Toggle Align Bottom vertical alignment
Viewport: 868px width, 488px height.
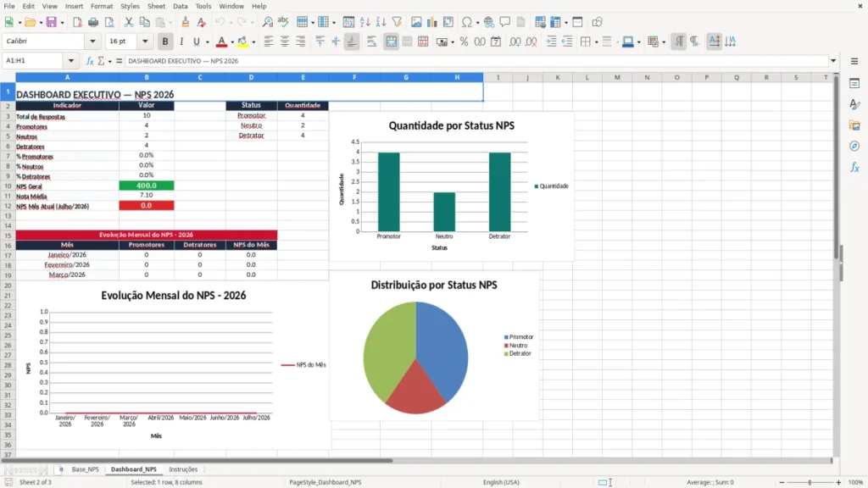[x=352, y=42]
